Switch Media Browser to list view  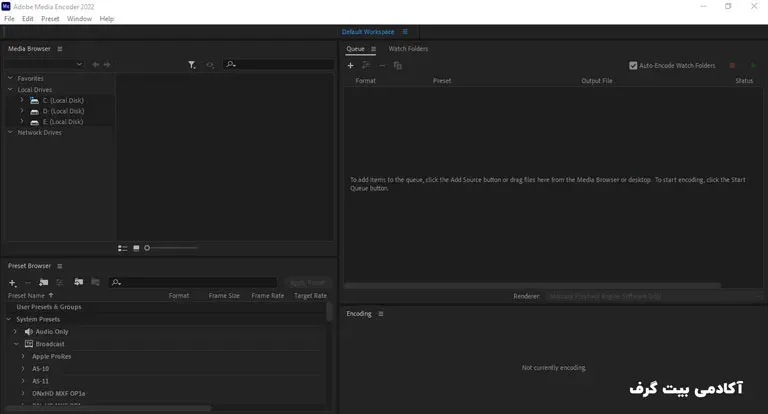click(x=122, y=248)
